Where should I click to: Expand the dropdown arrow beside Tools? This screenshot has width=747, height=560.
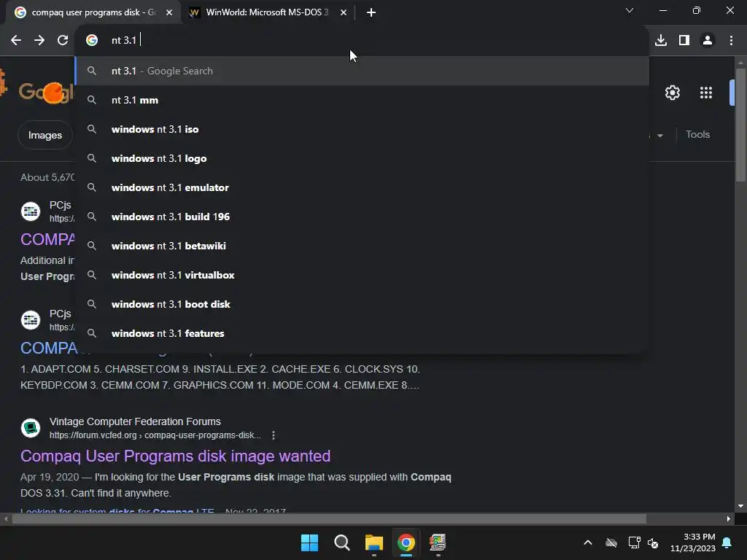pos(659,136)
